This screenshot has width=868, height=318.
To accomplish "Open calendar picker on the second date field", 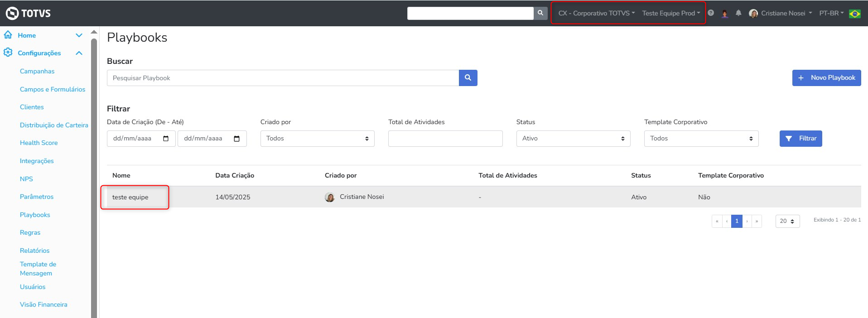I will click(x=236, y=139).
